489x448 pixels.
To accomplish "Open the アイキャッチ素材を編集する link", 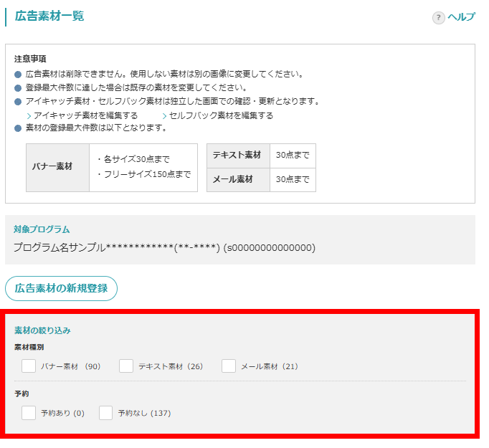I will coord(85,115).
